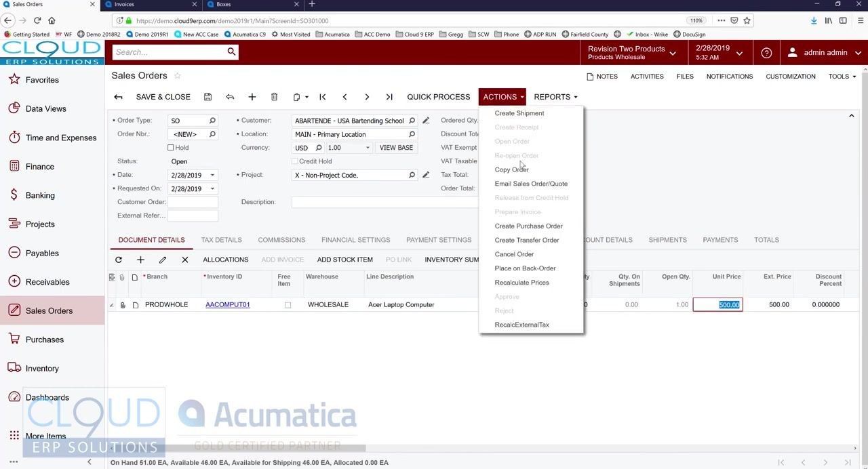Delete the order with trash icon

coord(274,97)
